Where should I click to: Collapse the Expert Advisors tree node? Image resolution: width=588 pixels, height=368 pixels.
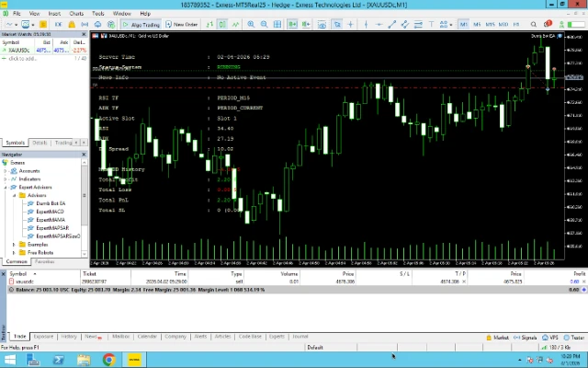coord(6,187)
